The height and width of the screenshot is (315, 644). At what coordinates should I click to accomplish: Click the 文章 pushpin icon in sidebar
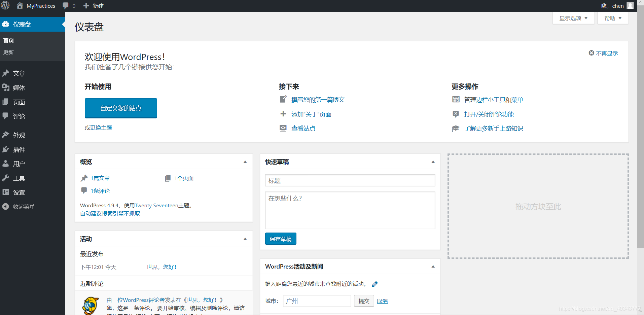pyautogui.click(x=6, y=73)
